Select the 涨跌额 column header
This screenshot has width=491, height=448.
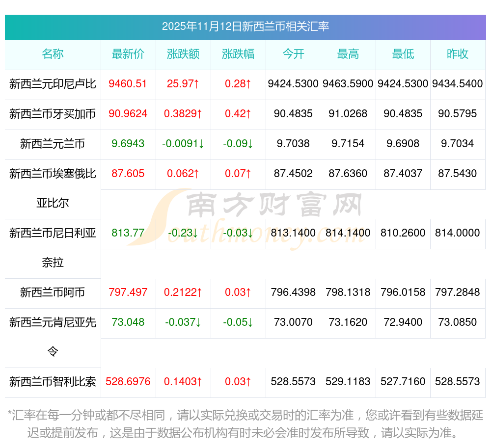tap(183, 54)
